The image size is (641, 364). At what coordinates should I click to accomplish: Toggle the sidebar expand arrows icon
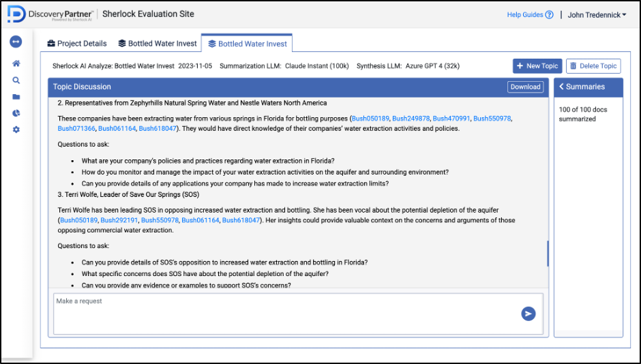pyautogui.click(x=16, y=42)
